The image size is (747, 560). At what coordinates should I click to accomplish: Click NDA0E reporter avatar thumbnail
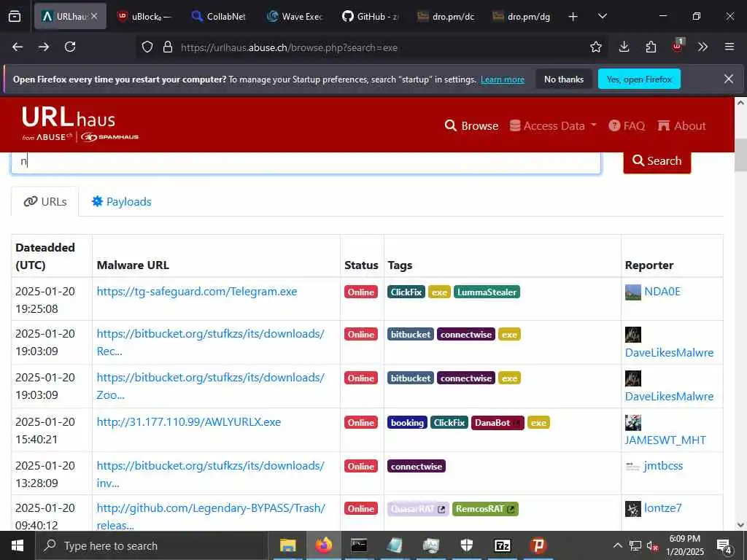(632, 292)
